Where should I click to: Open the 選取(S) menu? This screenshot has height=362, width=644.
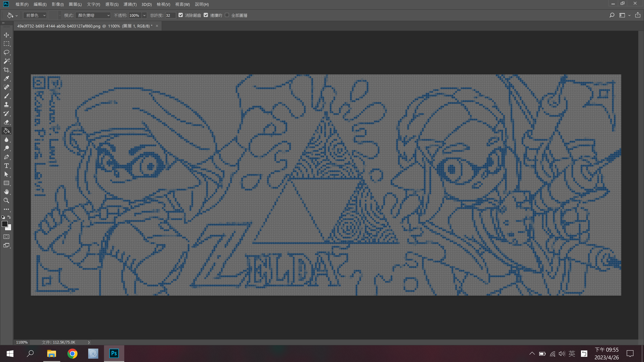(x=112, y=4)
